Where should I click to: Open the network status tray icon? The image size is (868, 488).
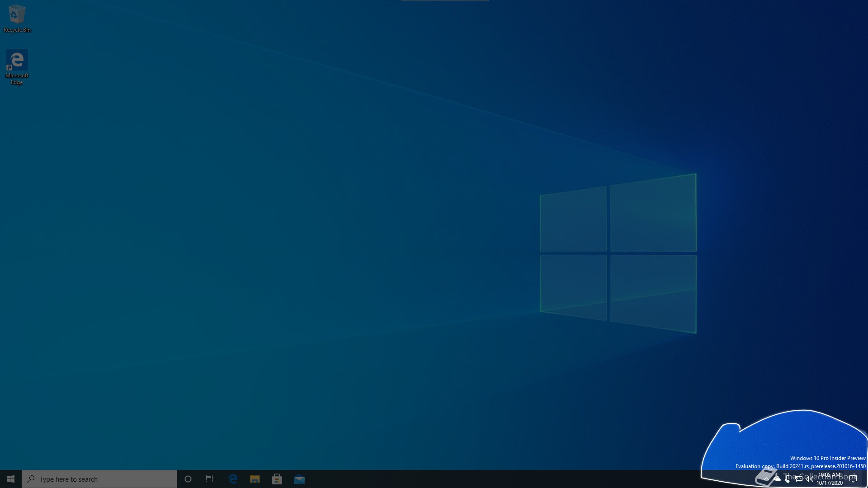click(799, 479)
